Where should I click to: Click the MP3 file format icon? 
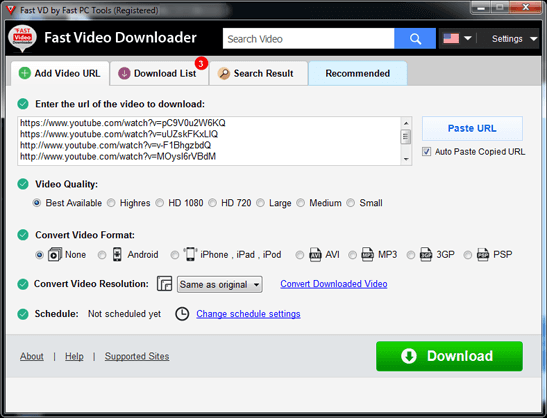pyautogui.click(x=367, y=254)
